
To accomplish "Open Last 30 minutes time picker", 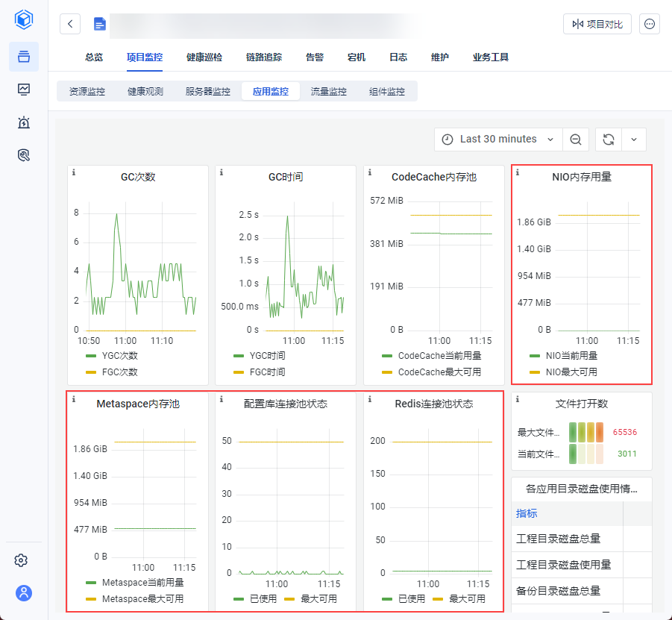I will click(498, 140).
